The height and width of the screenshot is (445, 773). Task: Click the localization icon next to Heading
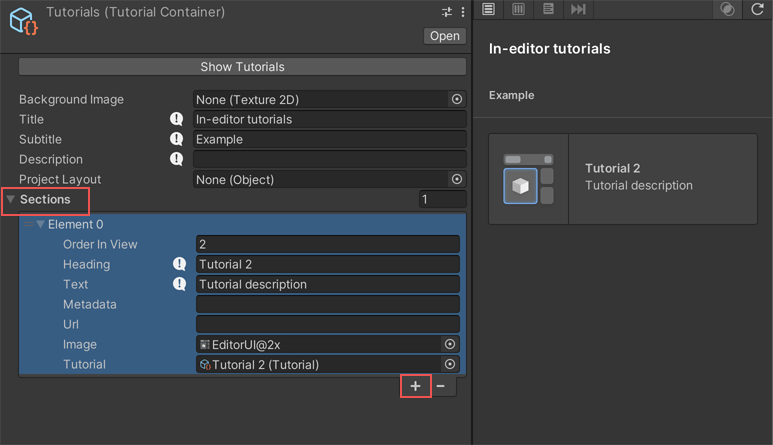point(180,264)
